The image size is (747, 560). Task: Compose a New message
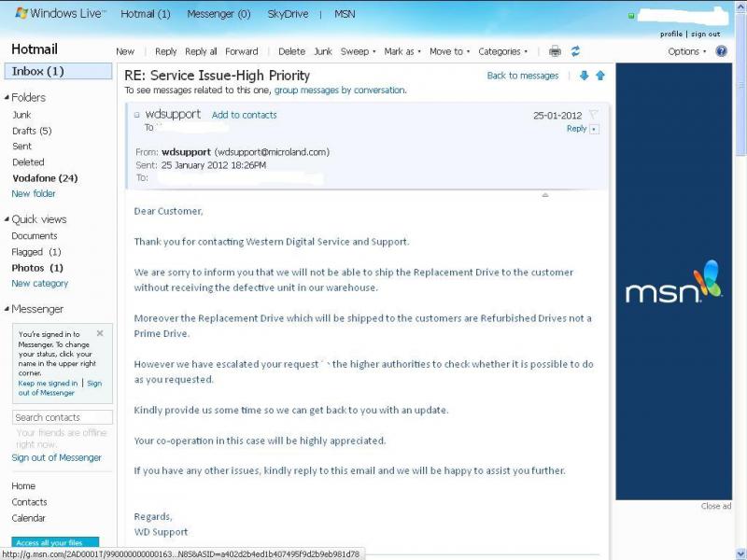125,51
